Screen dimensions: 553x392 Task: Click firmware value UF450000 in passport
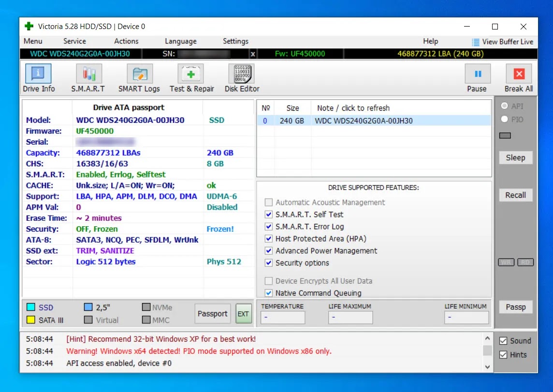click(x=95, y=131)
